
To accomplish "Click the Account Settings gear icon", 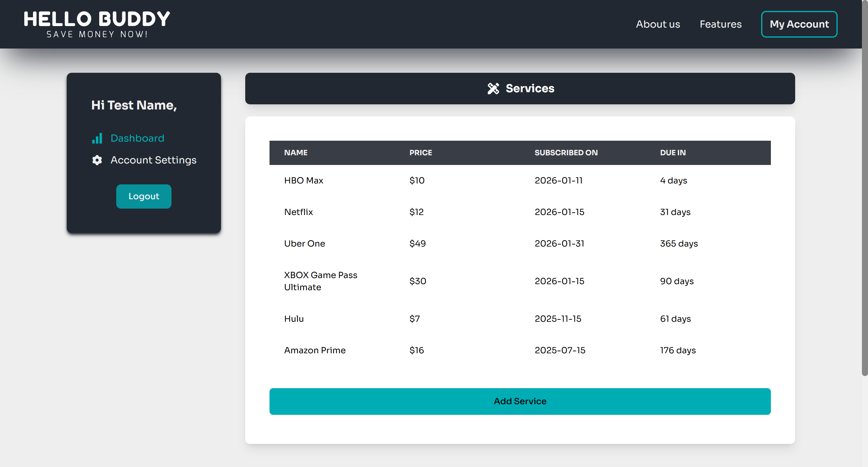I will [x=97, y=160].
